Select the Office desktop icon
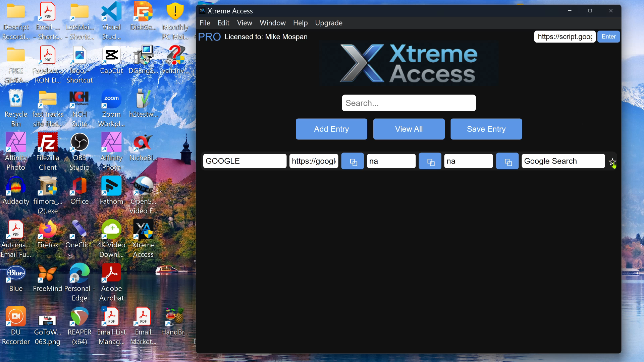Image resolution: width=644 pixels, height=362 pixels. (x=79, y=190)
